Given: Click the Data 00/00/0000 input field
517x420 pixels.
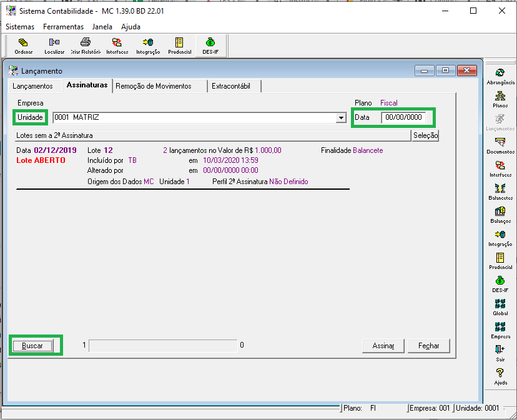Looking at the screenshot, I should tap(403, 117).
